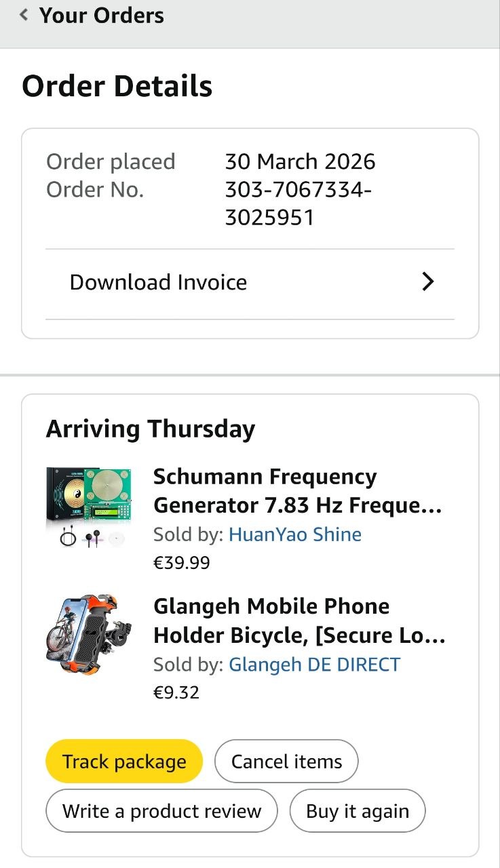Tap the Buy it again button
The image size is (500, 868).
(x=358, y=811)
